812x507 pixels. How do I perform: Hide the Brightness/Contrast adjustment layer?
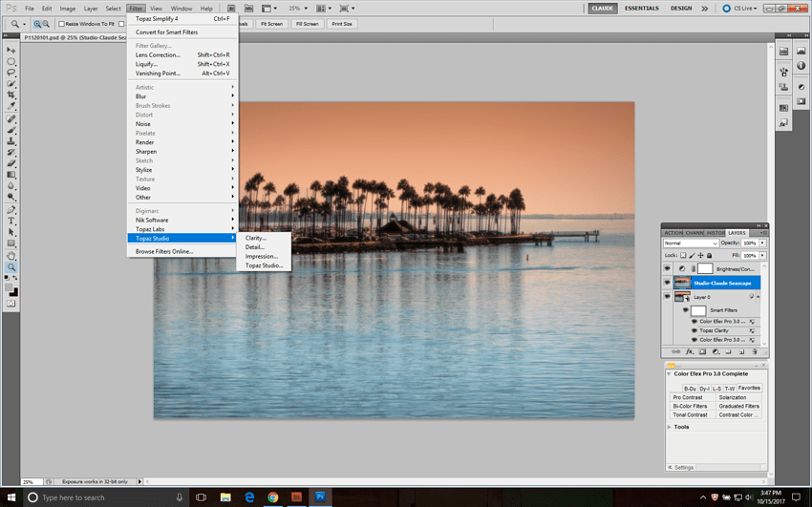[667, 269]
